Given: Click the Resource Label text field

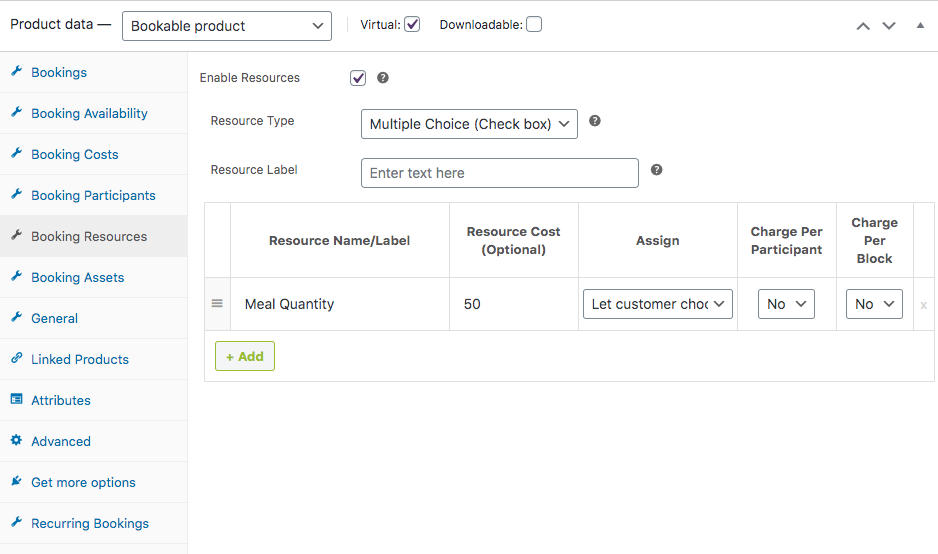Looking at the screenshot, I should click(499, 173).
